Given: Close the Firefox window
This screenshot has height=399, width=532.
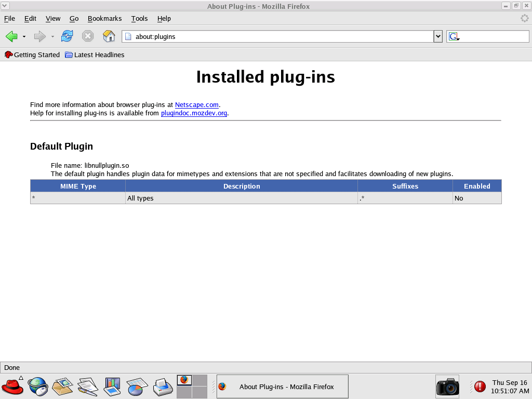Looking at the screenshot, I should (x=526, y=6).
